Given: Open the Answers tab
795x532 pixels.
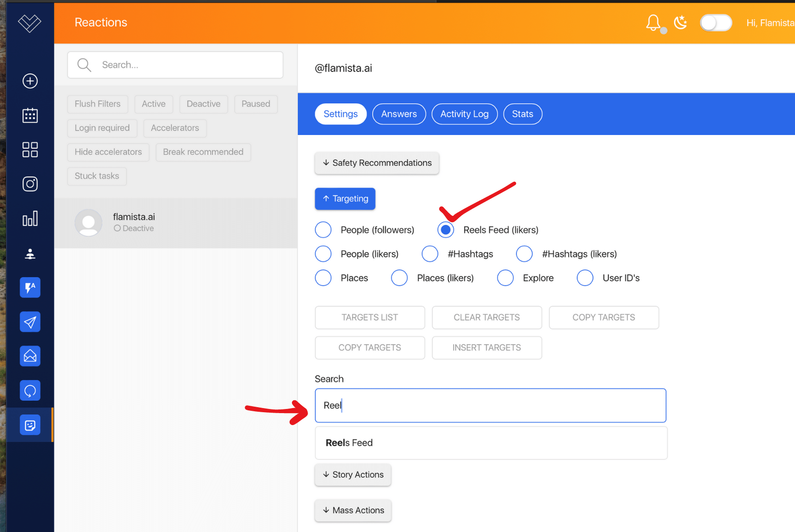Looking at the screenshot, I should pyautogui.click(x=399, y=114).
